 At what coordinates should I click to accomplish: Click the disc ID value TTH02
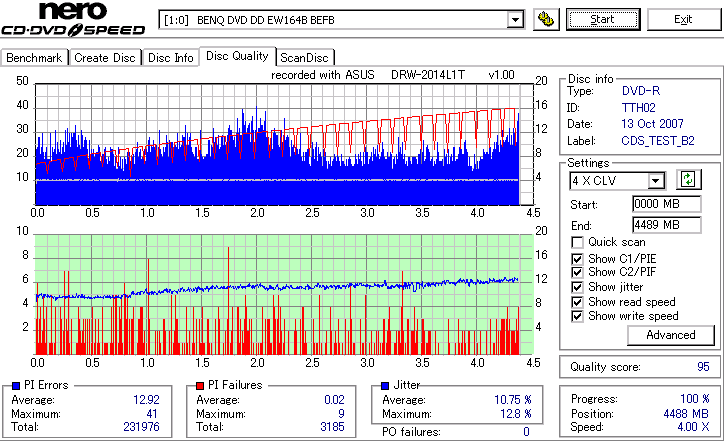(639, 108)
